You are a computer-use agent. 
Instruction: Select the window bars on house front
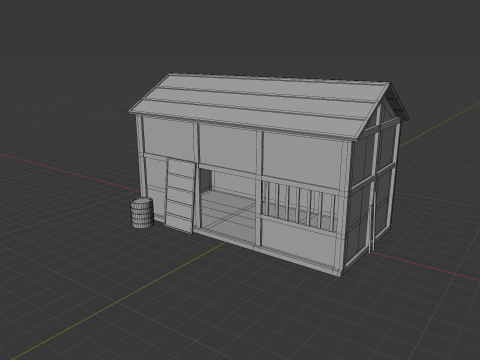299,207
